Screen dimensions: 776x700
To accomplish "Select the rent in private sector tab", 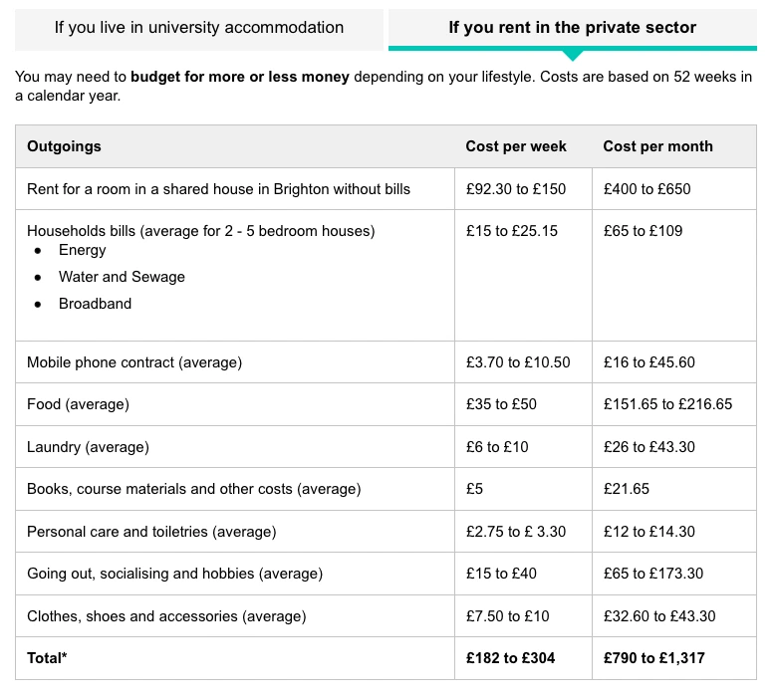I will [572, 28].
